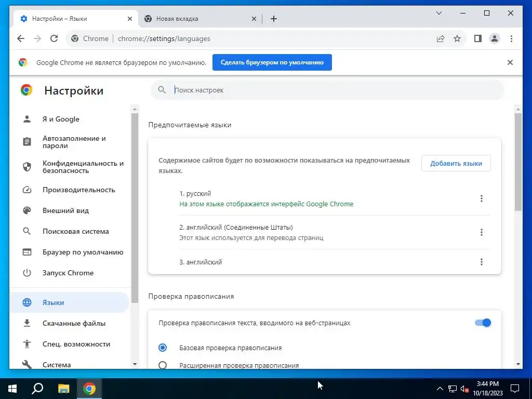This screenshot has height=399, width=532.
Task: Open the profile avatar menu
Action: (x=495, y=38)
